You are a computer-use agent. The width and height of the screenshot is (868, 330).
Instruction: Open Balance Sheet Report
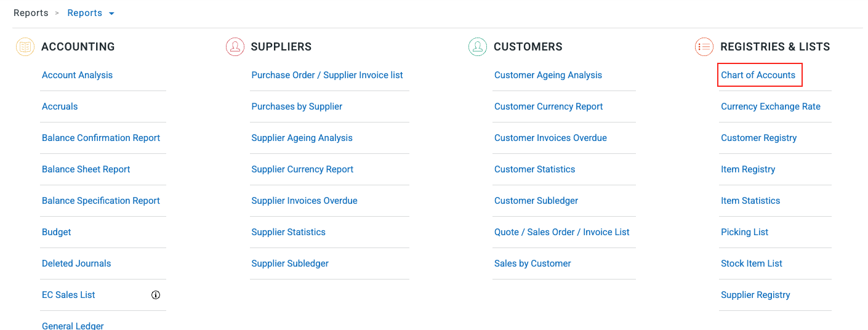86,169
